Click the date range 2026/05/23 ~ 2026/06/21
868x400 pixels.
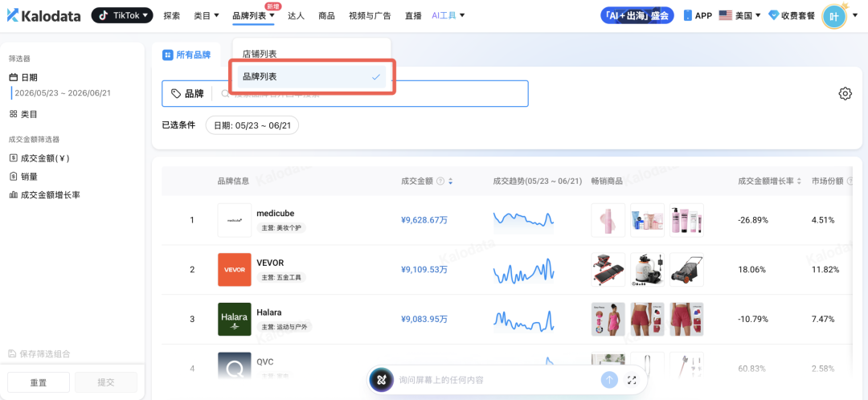click(63, 92)
